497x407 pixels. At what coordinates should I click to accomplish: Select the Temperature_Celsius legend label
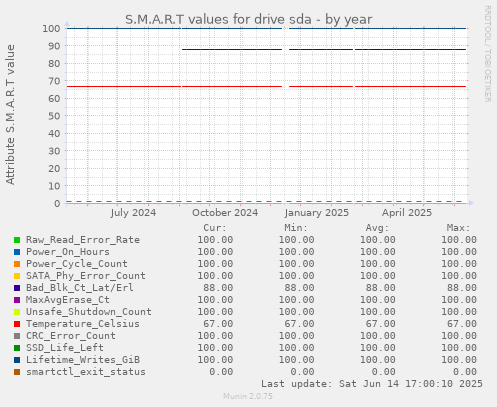pyautogui.click(x=83, y=324)
